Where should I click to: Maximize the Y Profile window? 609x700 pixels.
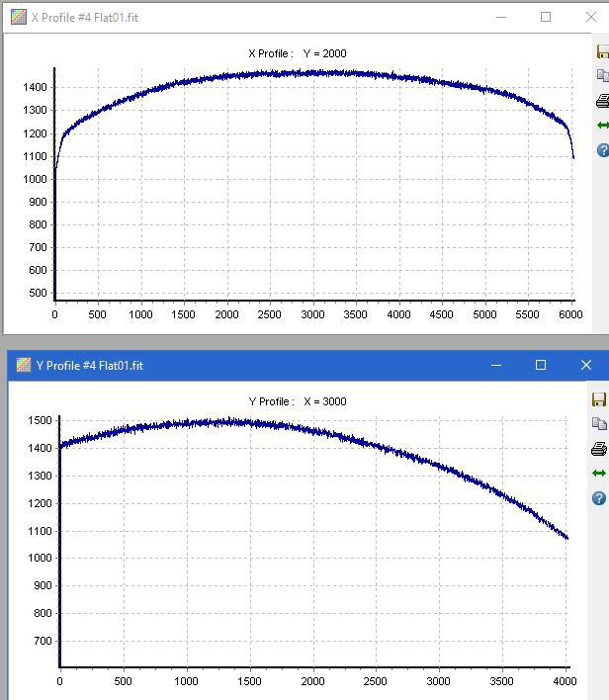point(541,365)
